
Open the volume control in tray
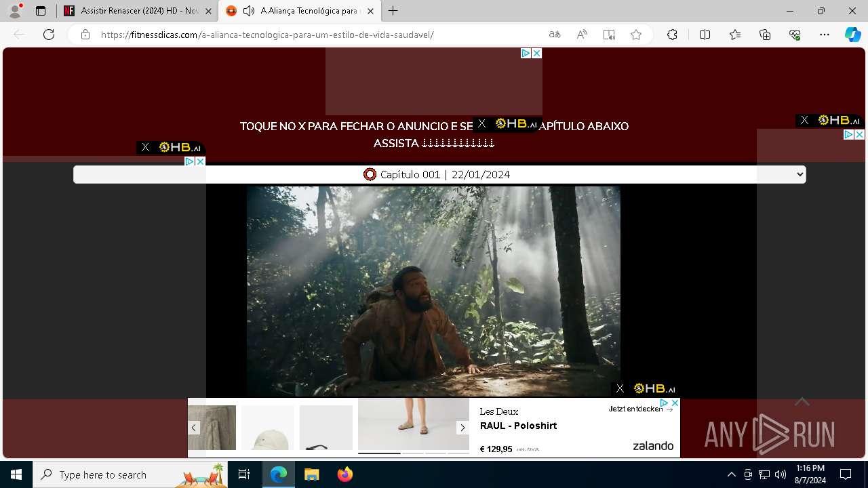point(780,474)
